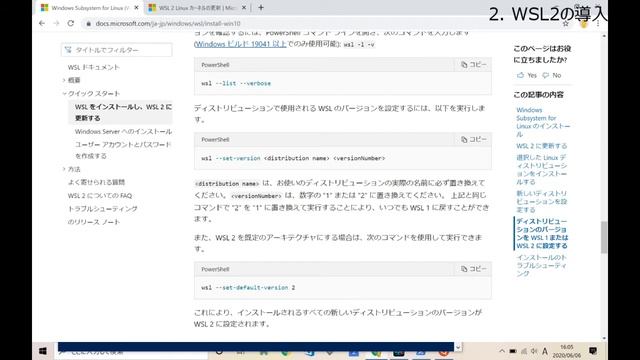Open the Windows Start menu
Image resolution: width=640 pixels, height=360 pixels.
pyautogui.click(x=43, y=351)
